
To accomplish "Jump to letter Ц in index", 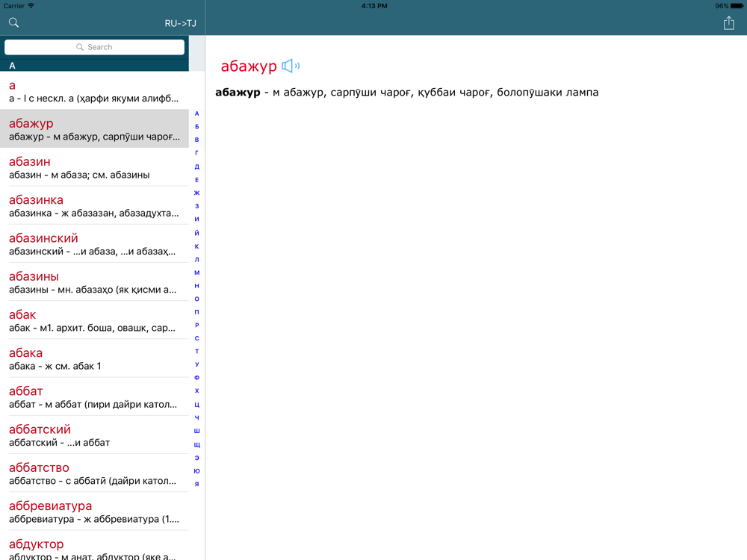I will [196, 404].
